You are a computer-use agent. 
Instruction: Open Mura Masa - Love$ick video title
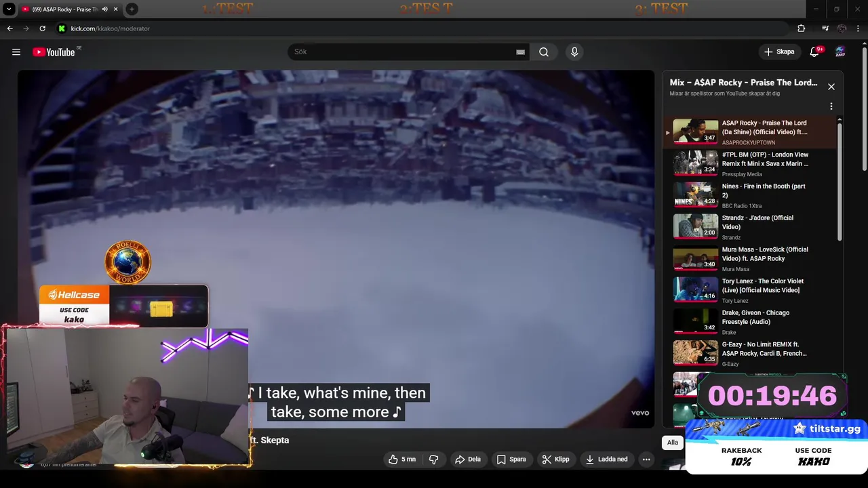(x=765, y=254)
